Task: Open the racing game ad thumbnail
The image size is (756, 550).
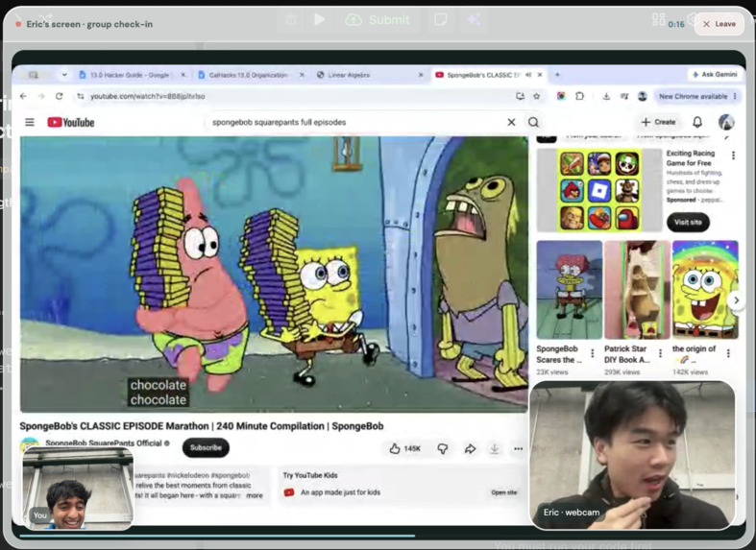Action: (599, 190)
